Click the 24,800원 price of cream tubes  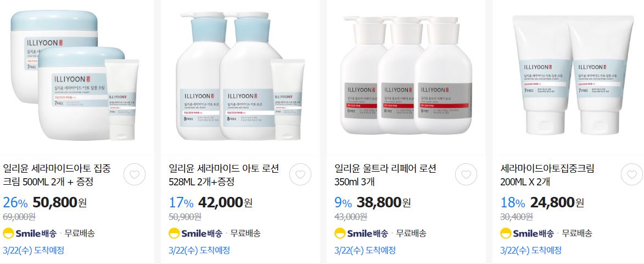pyautogui.click(x=557, y=202)
